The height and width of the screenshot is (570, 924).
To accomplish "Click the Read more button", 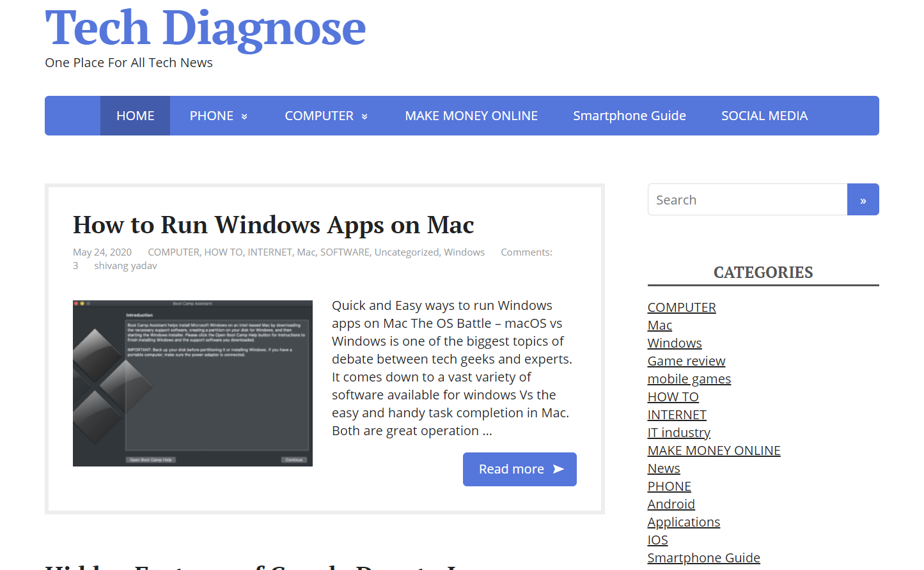I will pyautogui.click(x=519, y=469).
